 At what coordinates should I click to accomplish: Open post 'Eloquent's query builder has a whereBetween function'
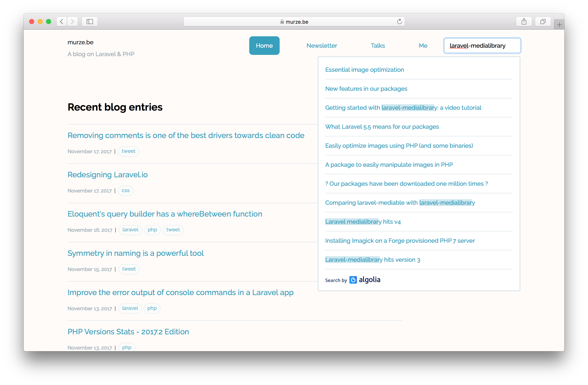point(165,214)
